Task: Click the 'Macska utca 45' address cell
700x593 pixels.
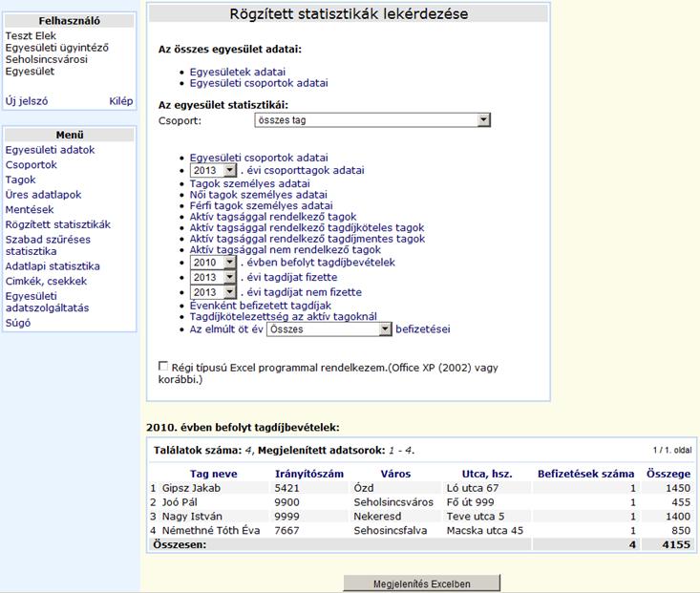Action: [x=485, y=531]
